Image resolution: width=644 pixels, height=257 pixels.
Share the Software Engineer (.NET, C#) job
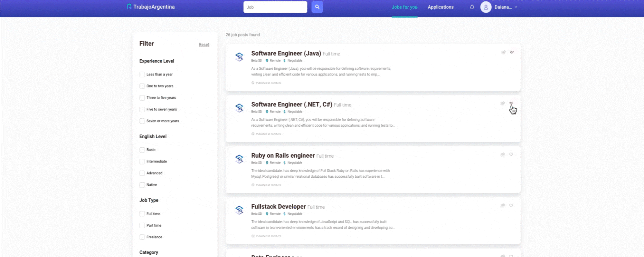point(503,104)
